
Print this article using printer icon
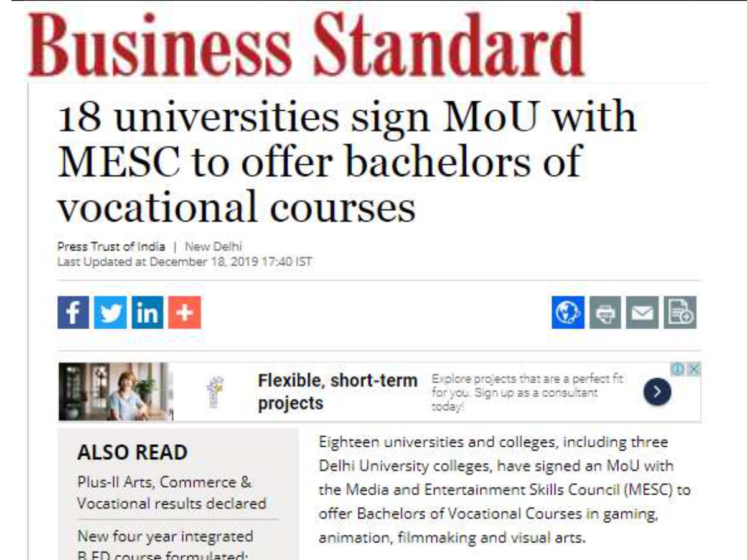(x=605, y=312)
